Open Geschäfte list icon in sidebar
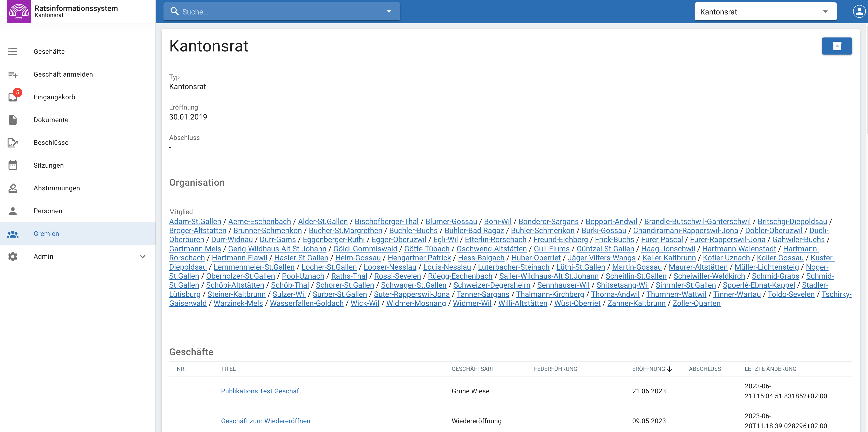 (13, 52)
